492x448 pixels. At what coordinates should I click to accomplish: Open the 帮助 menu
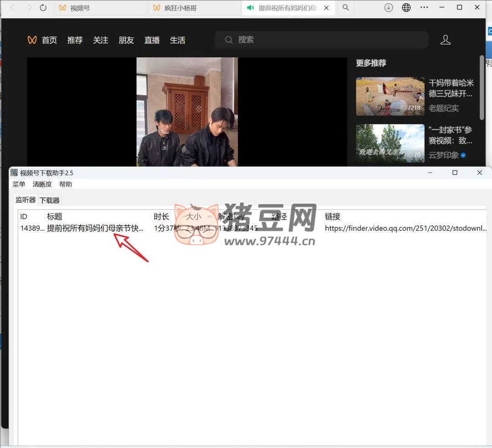tap(66, 184)
